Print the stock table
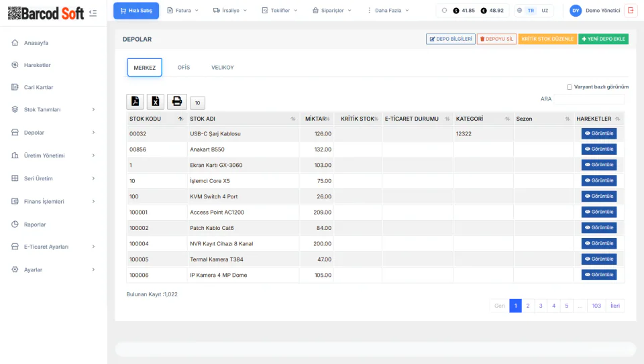The height and width of the screenshot is (364, 644). point(177,101)
